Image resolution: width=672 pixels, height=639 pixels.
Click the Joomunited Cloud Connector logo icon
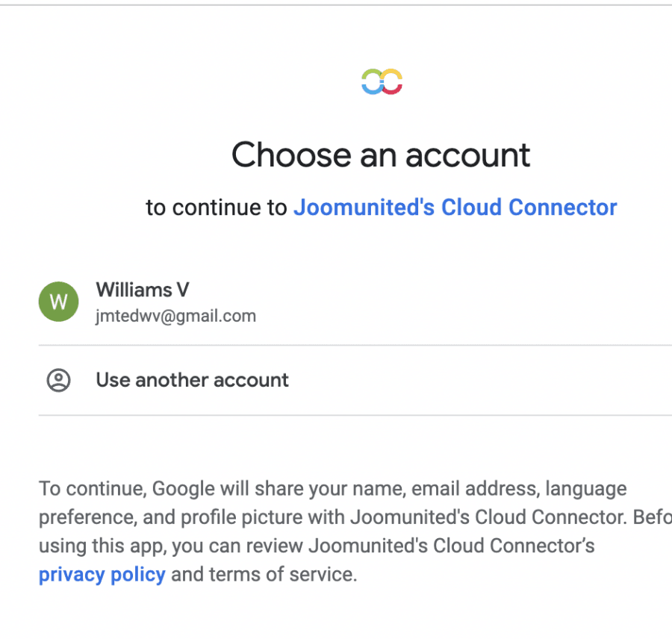point(382,81)
